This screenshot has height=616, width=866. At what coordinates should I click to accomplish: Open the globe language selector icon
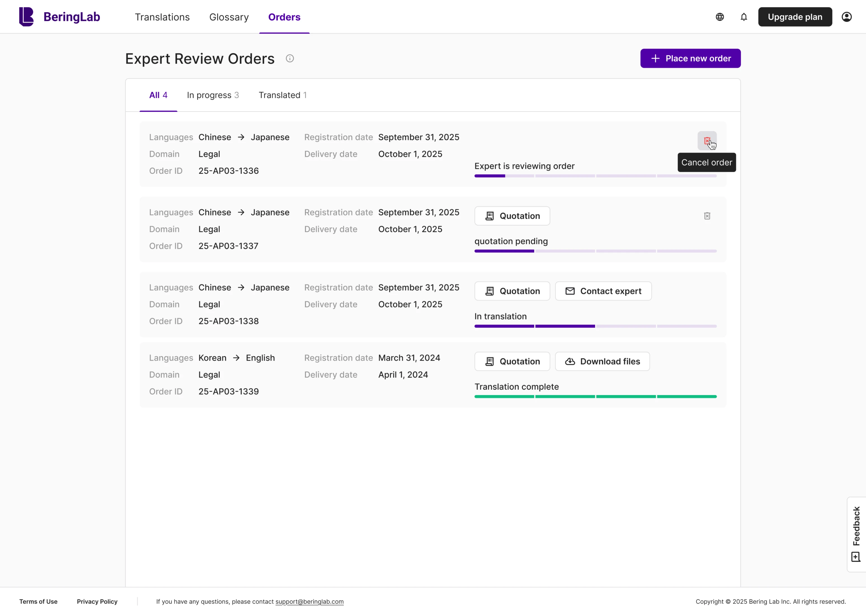pyautogui.click(x=719, y=17)
